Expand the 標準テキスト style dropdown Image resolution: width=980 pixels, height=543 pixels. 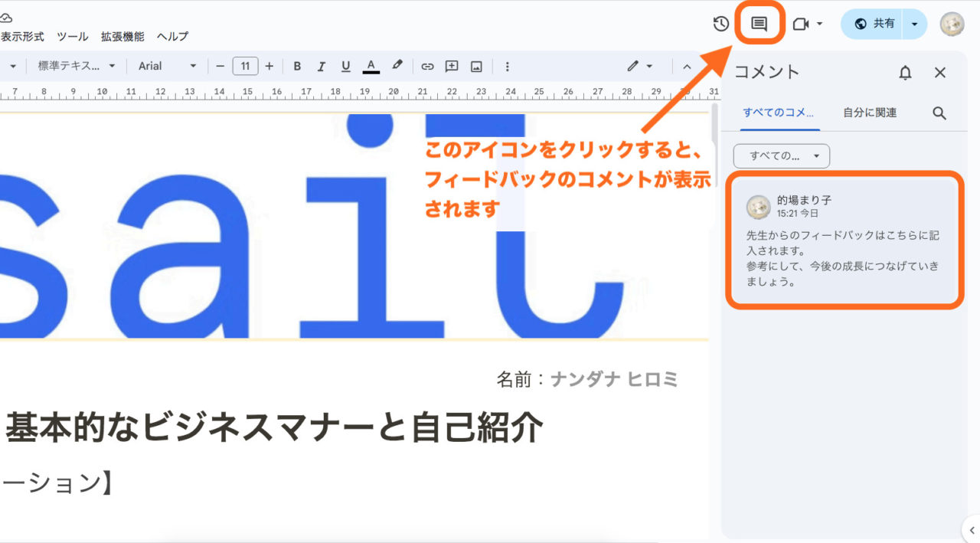77,67
